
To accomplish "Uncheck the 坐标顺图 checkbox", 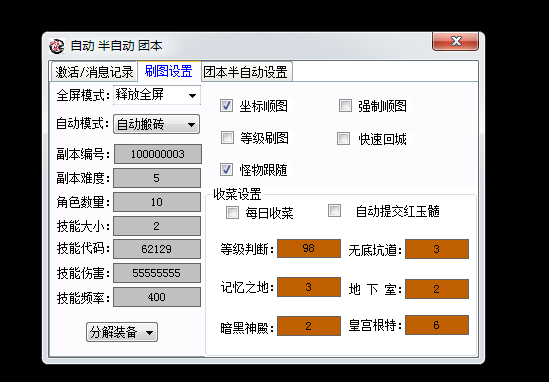I will 226,105.
